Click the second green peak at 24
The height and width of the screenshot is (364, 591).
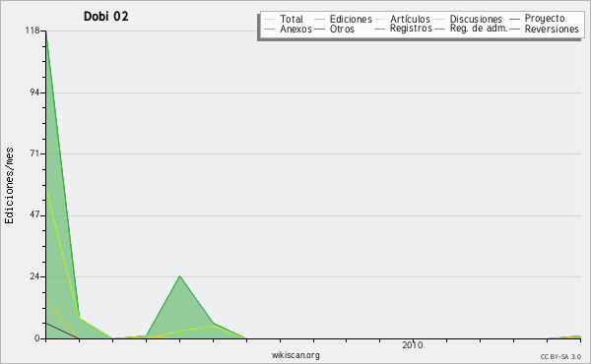tap(180, 276)
